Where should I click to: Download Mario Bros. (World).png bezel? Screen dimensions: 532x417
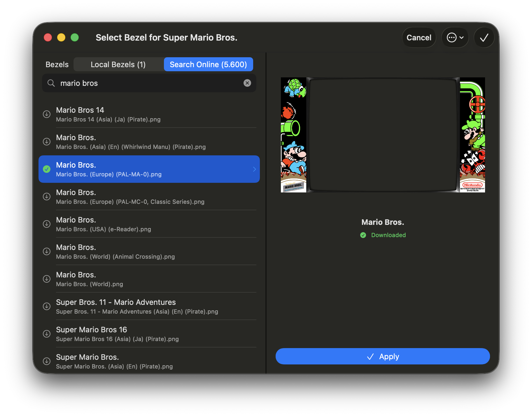[x=47, y=279]
